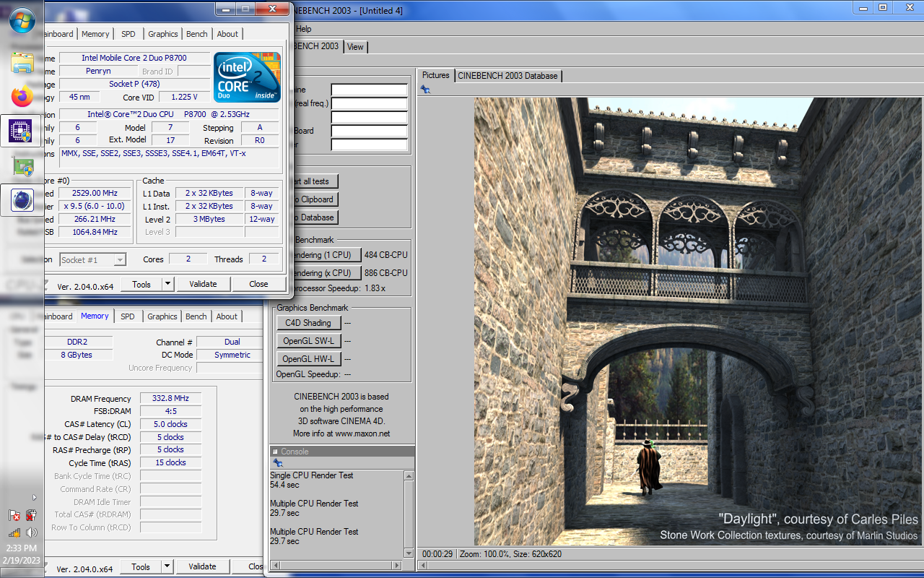
Task: Click the Console scrollbar up arrow
Action: [409, 476]
